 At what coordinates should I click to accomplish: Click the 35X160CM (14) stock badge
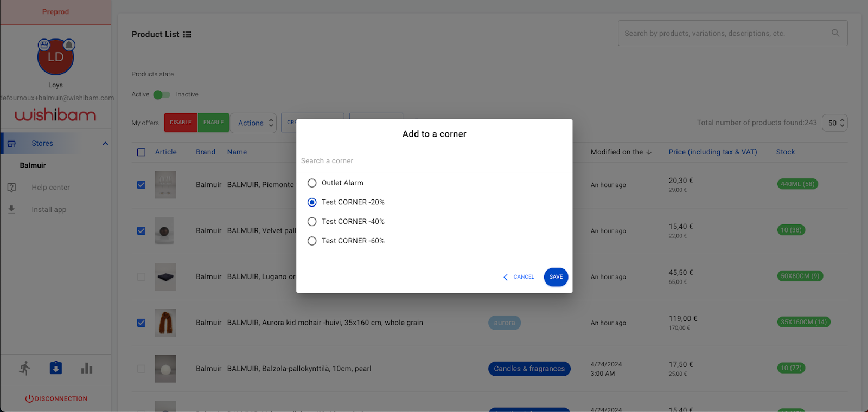804,323
